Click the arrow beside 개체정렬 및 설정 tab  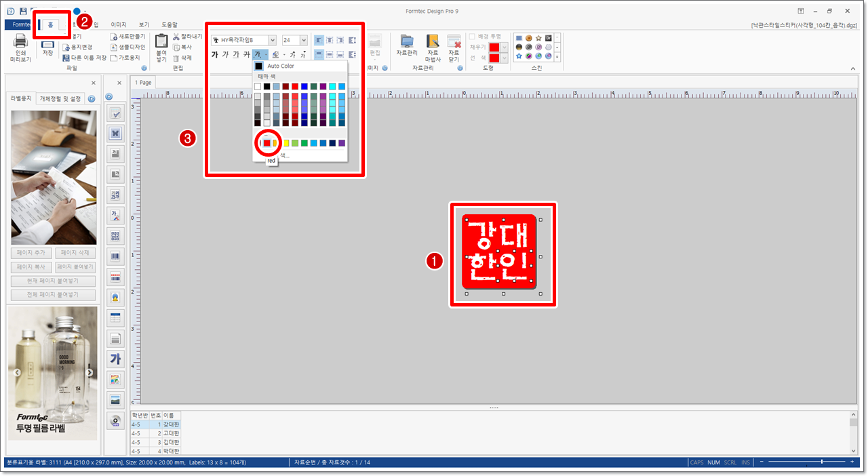coord(92,99)
